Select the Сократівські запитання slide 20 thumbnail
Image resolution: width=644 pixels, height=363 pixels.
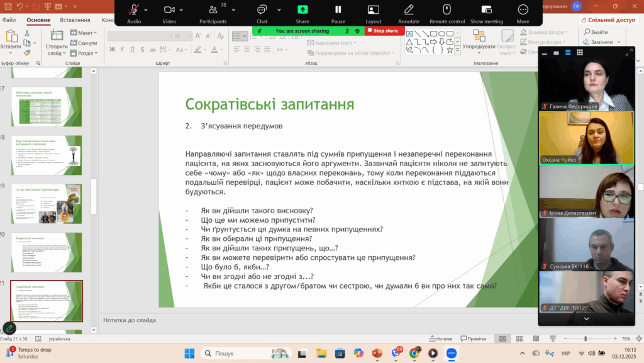(x=47, y=252)
